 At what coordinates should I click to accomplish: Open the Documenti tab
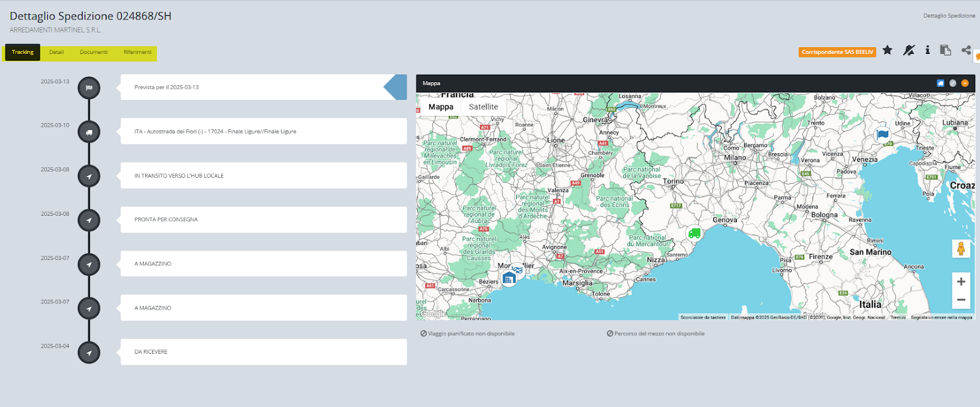[x=94, y=52]
